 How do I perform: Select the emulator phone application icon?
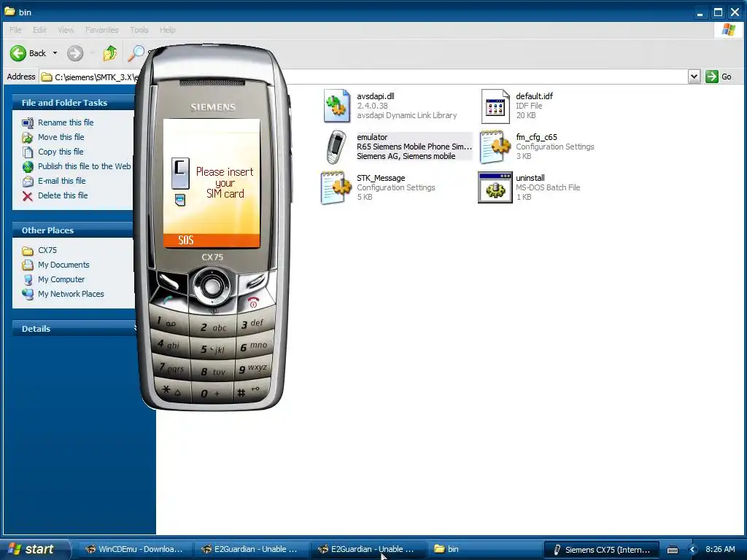[336, 147]
